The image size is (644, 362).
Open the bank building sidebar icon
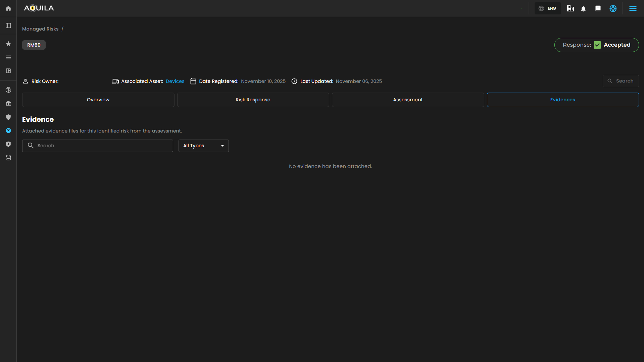(8, 104)
